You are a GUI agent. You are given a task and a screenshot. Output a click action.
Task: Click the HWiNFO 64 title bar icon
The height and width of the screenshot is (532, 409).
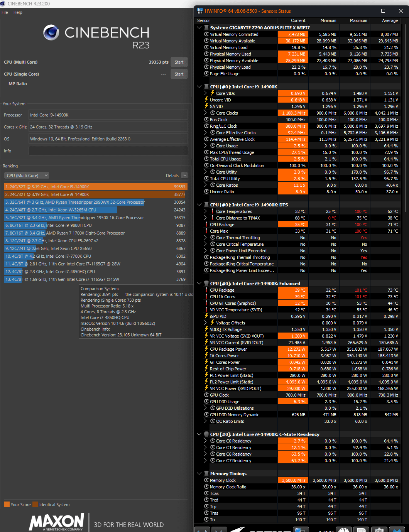click(x=199, y=11)
